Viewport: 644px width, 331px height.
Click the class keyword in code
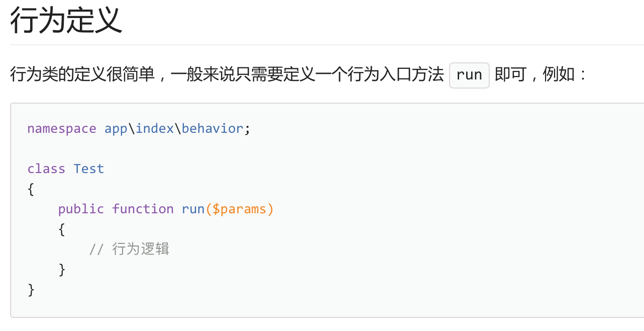coord(46,169)
